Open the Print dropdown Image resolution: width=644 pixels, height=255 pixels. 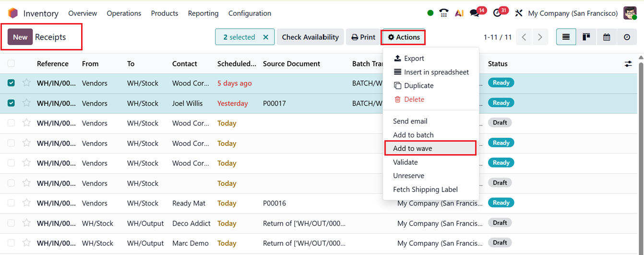363,37
